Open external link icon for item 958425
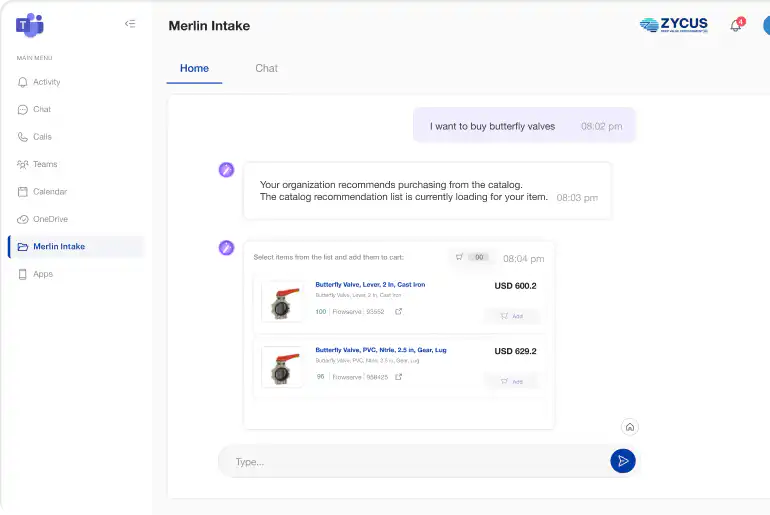Screen dimensions: 770x515 [x=399, y=377]
